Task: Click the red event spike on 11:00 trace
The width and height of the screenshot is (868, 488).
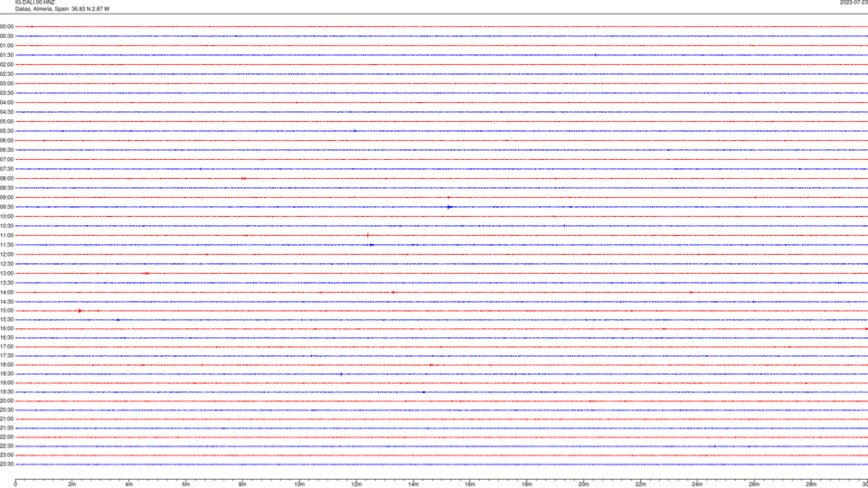Action: tap(368, 236)
